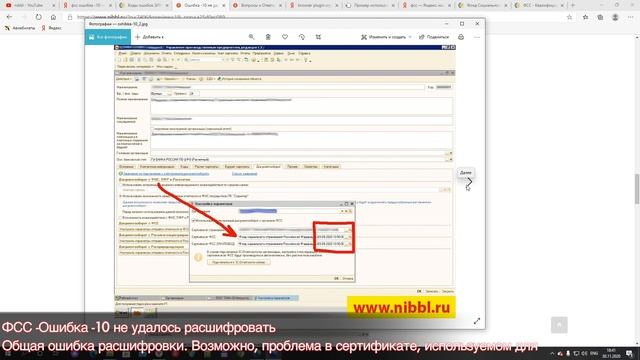Open browser settings and more menu
The image size is (640, 360).
631,17
